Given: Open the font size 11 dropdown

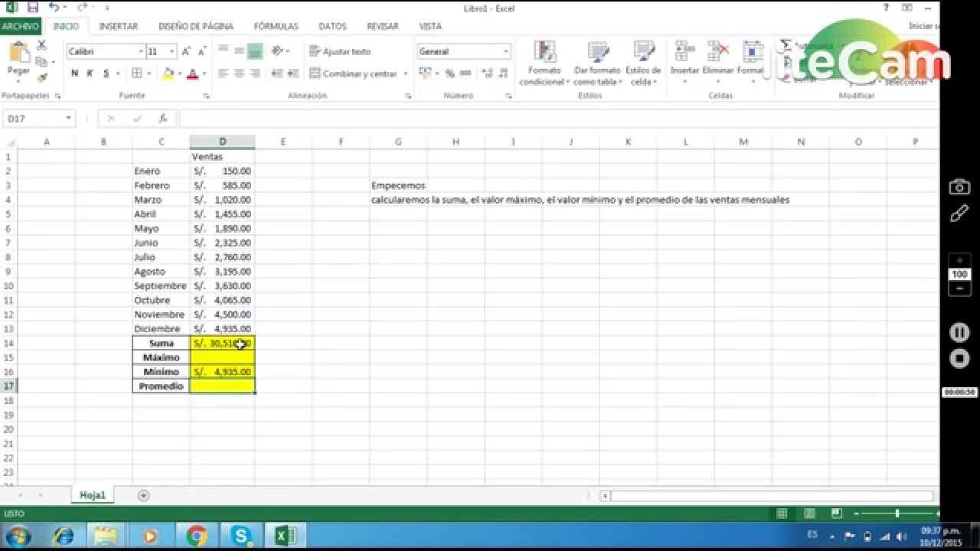Looking at the screenshot, I should (172, 51).
